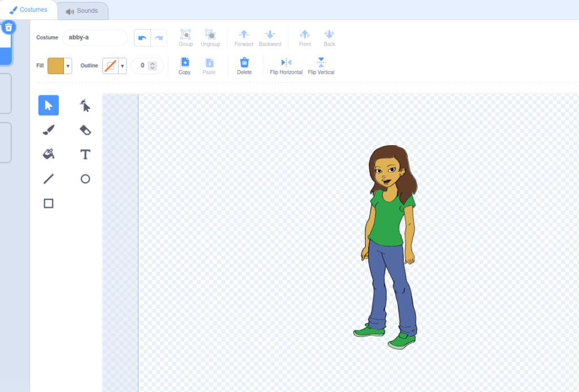The height and width of the screenshot is (392, 579).
Task: Switch to the Costumes tab
Action: 29,10
